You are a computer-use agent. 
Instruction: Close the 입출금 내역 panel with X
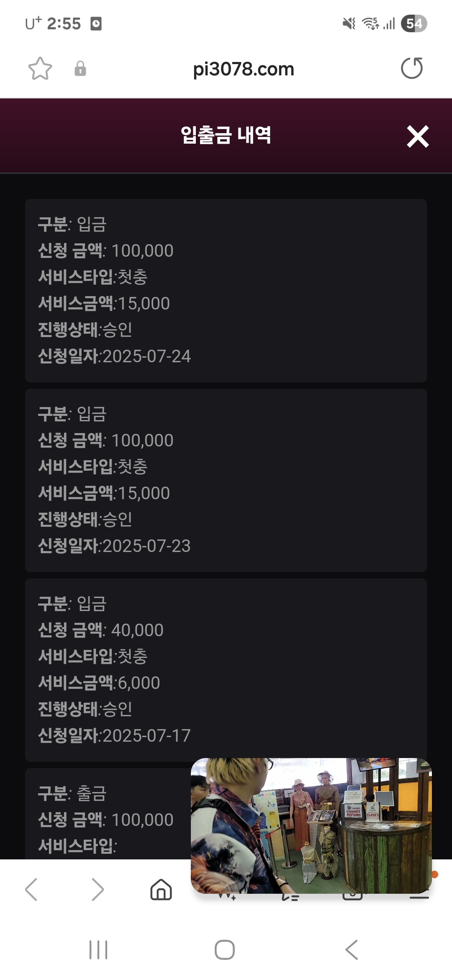(x=418, y=137)
